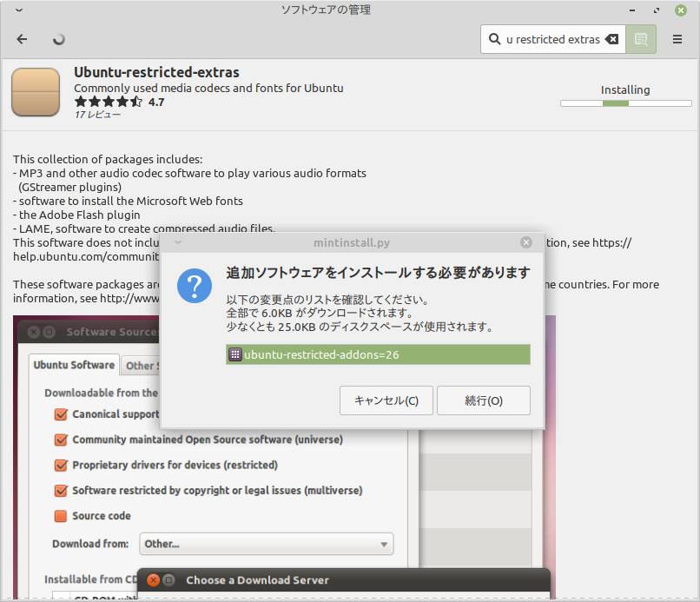The width and height of the screenshot is (700, 602).
Task: Close Choose a Download Server window
Action: [153, 580]
